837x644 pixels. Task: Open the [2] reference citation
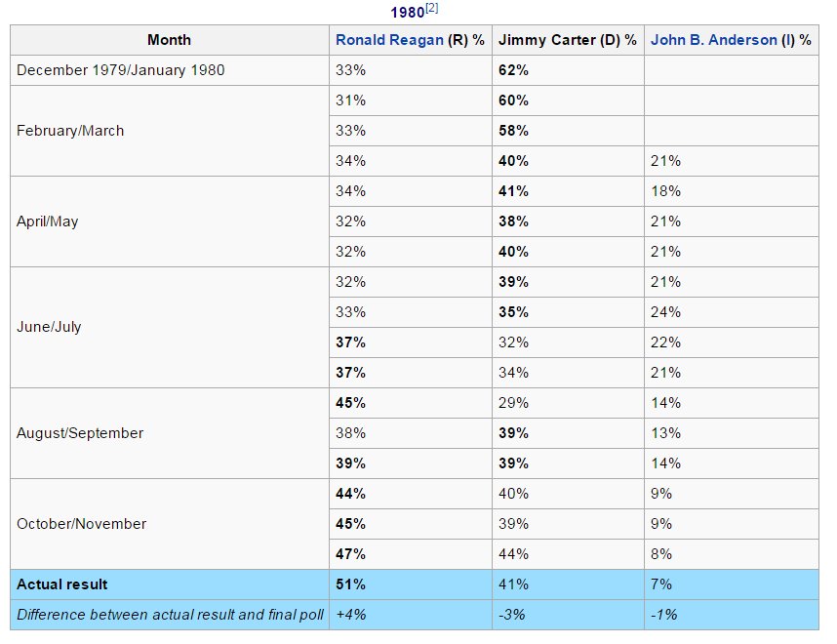click(432, 8)
